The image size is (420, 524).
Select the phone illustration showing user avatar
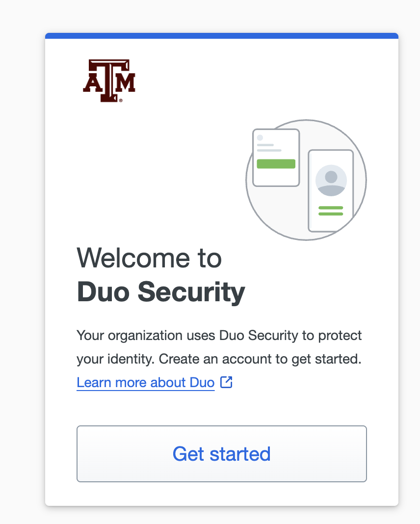(330, 191)
